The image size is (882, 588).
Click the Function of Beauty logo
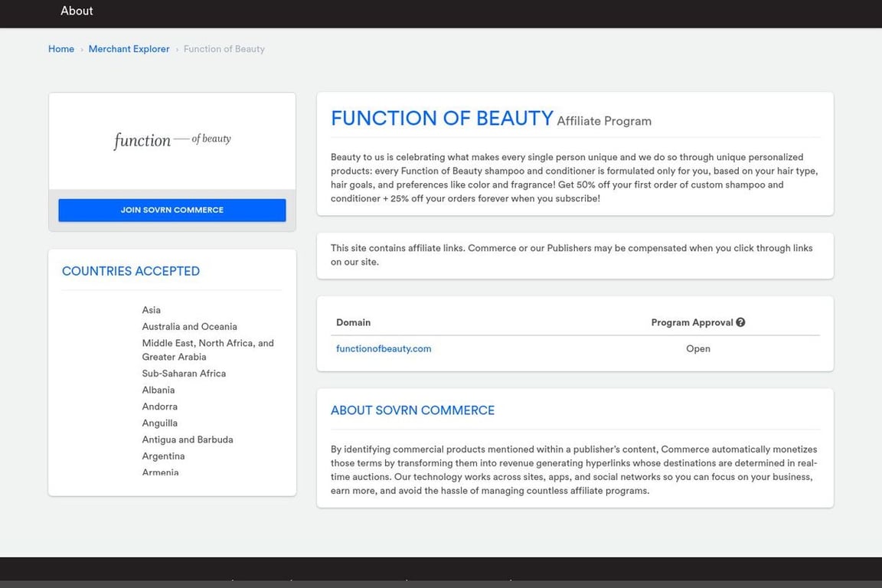coord(172,139)
